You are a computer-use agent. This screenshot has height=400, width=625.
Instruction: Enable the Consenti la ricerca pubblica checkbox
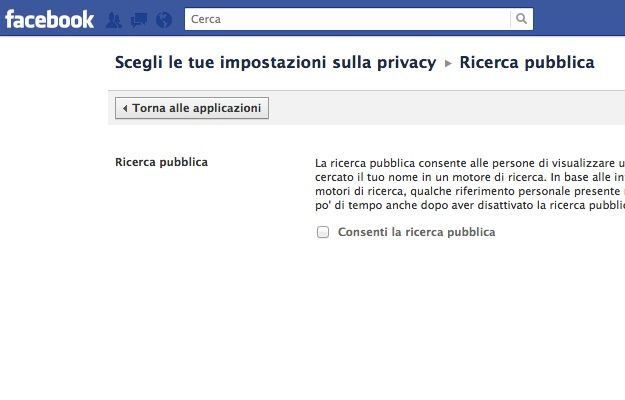[x=323, y=232]
